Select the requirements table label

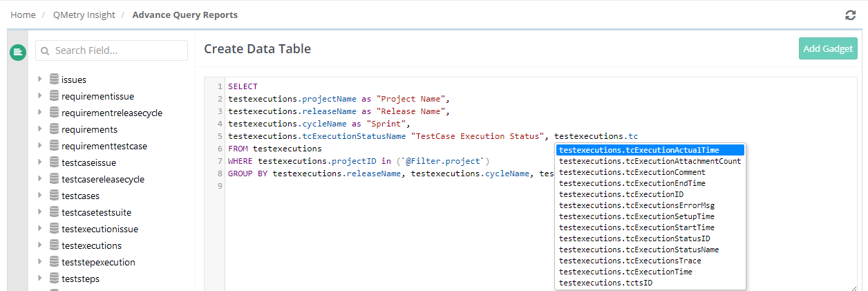click(89, 129)
